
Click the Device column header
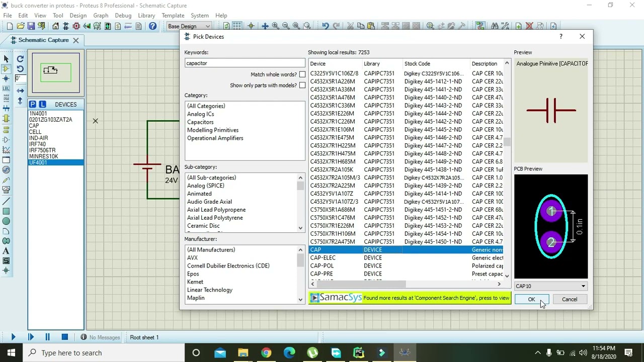[x=335, y=64]
